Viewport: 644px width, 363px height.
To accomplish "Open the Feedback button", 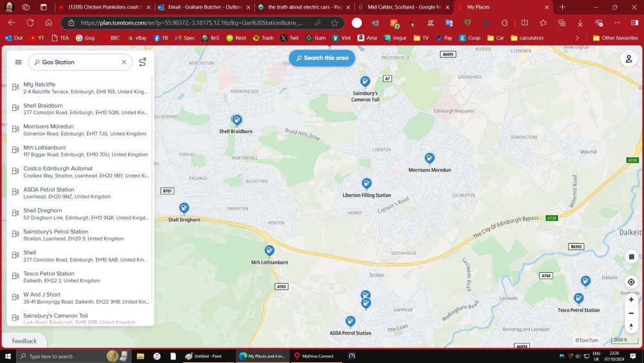I will [x=24, y=341].
